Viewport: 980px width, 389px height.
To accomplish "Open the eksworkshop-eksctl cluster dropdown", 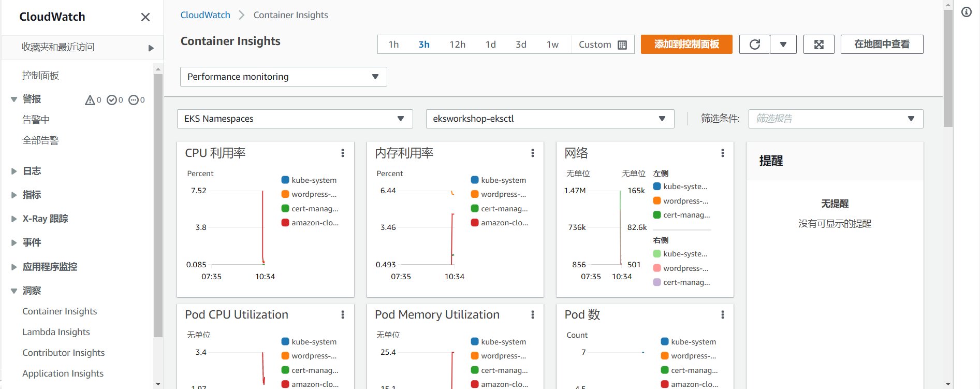I will pos(550,119).
